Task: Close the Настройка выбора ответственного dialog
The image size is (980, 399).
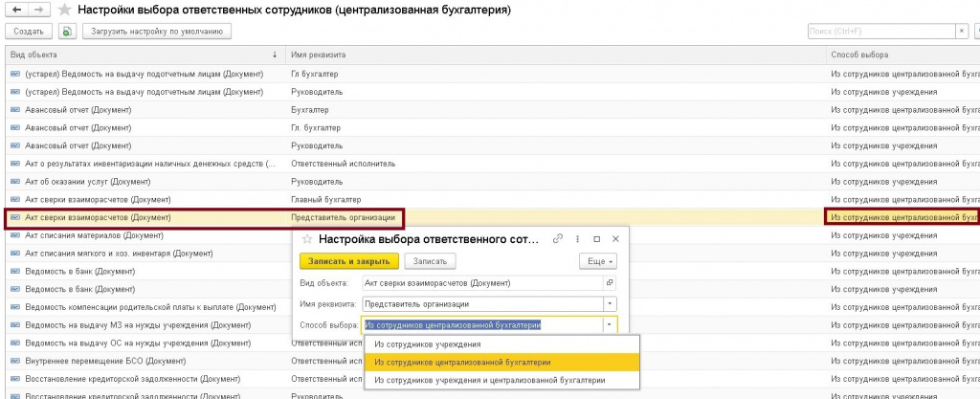Action: point(615,239)
